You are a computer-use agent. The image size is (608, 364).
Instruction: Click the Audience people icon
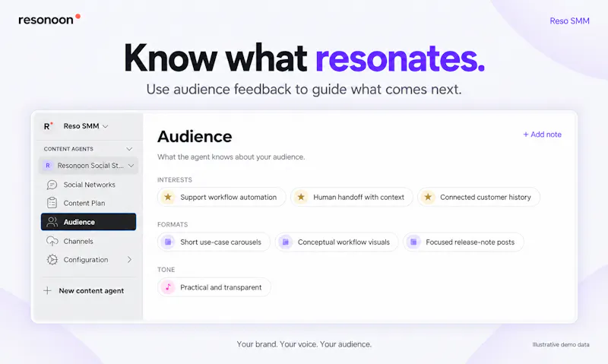point(52,222)
